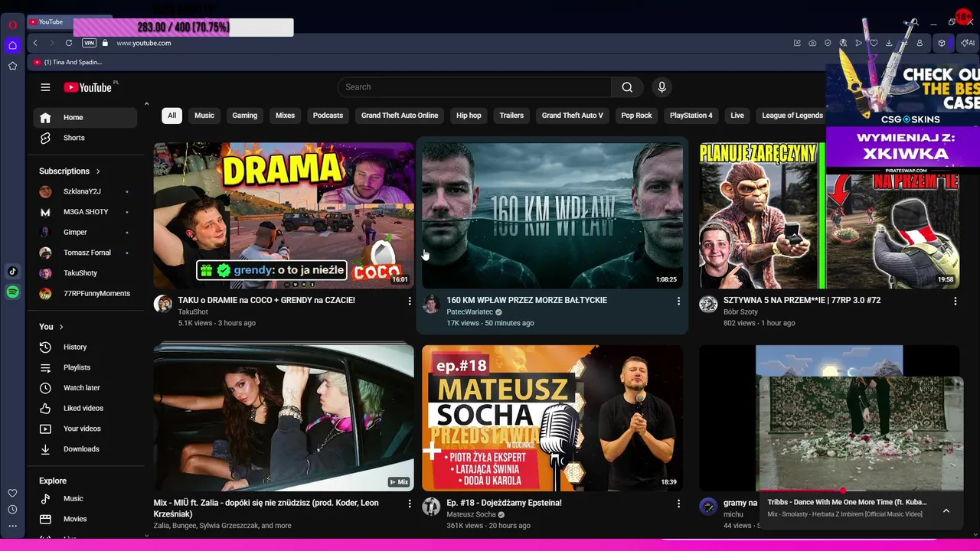Seek the mini player red progress bar
The image size is (980, 551).
click(860, 491)
